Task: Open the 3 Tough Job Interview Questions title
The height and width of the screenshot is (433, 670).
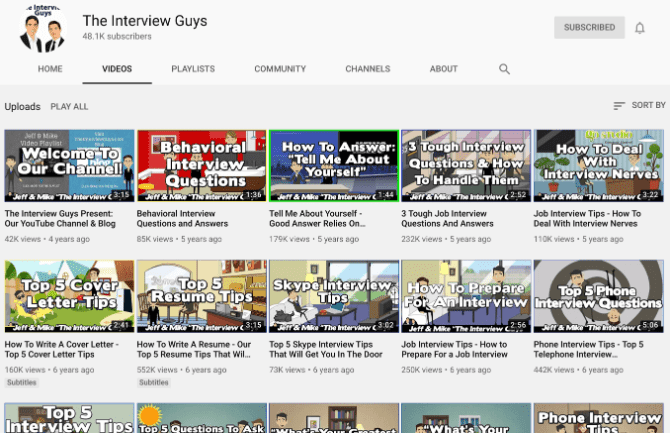Action: (447, 218)
